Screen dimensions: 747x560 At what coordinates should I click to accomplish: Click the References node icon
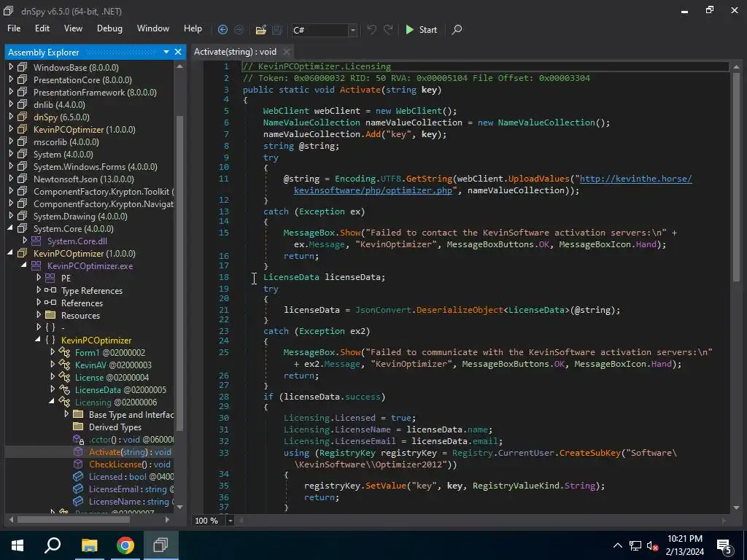click(50, 303)
